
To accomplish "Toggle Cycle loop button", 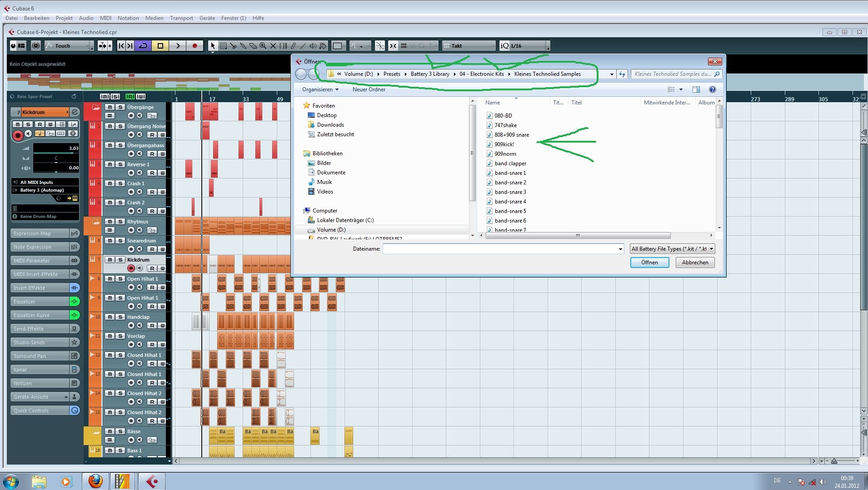I will (x=143, y=46).
